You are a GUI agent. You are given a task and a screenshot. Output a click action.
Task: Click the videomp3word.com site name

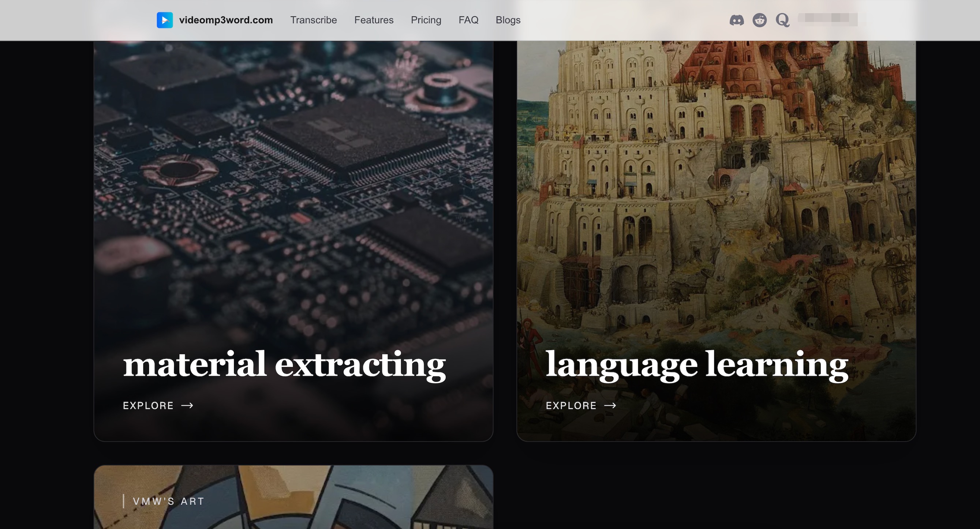click(226, 20)
